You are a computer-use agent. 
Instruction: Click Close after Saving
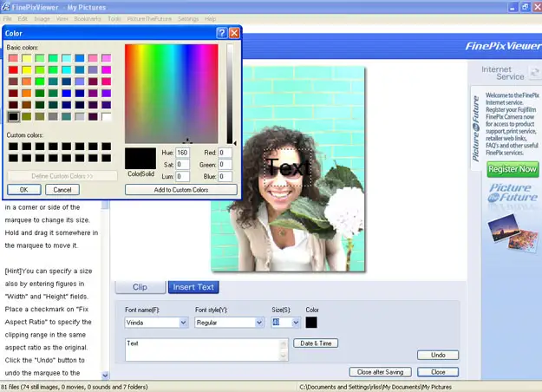380,372
